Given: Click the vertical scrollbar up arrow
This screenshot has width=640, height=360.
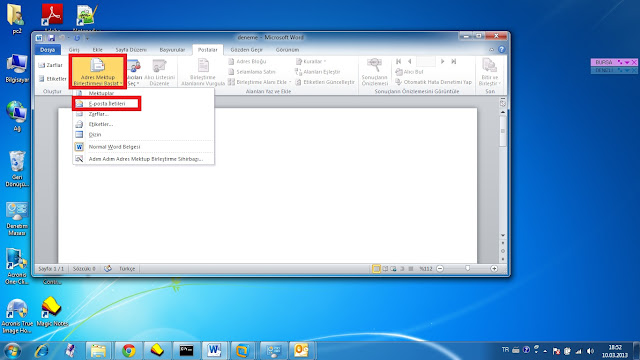Looking at the screenshot, I should 503,112.
